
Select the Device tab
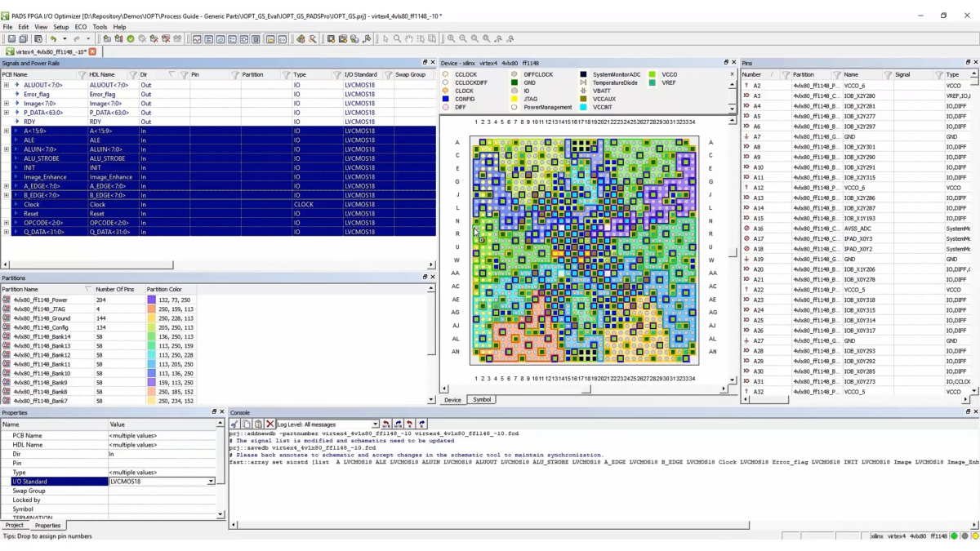click(452, 400)
